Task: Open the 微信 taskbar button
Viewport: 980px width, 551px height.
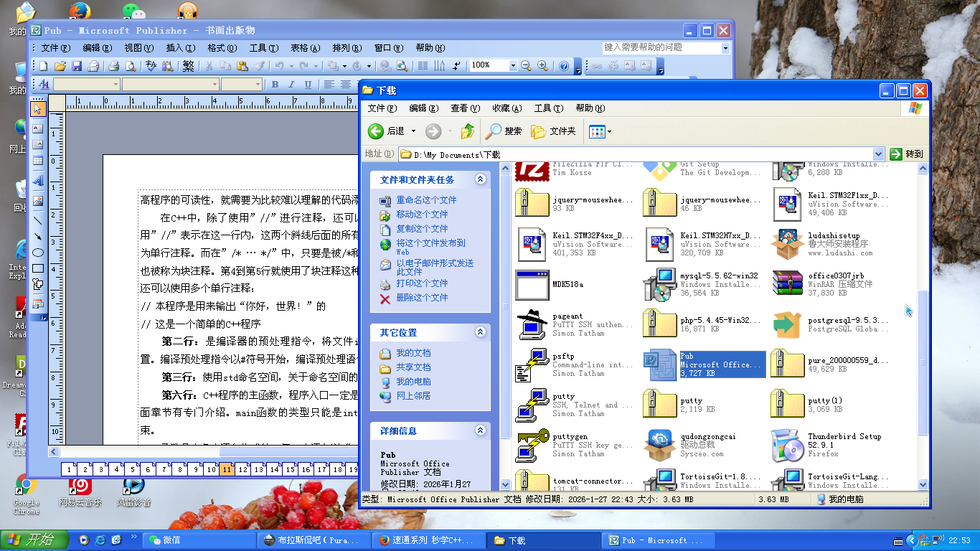Action: [198, 540]
